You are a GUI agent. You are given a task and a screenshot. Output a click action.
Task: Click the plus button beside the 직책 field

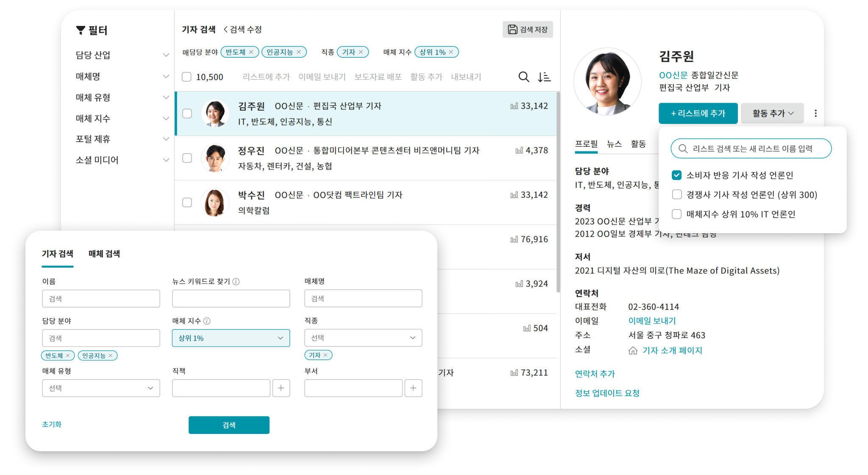(x=281, y=388)
